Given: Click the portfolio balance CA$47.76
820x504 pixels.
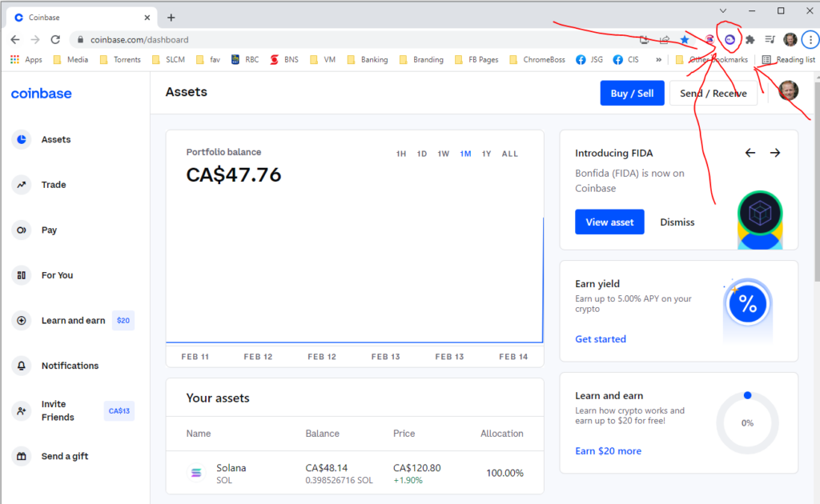Looking at the screenshot, I should 234,175.
